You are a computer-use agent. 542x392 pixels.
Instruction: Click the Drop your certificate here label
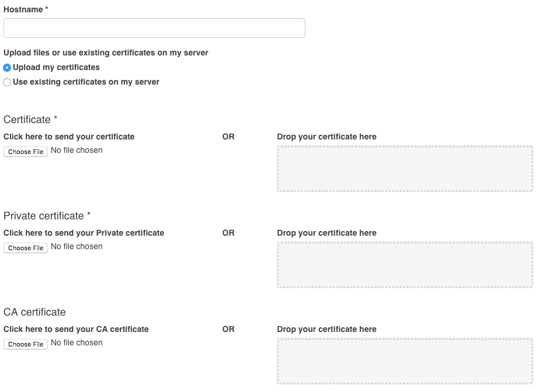(326, 136)
